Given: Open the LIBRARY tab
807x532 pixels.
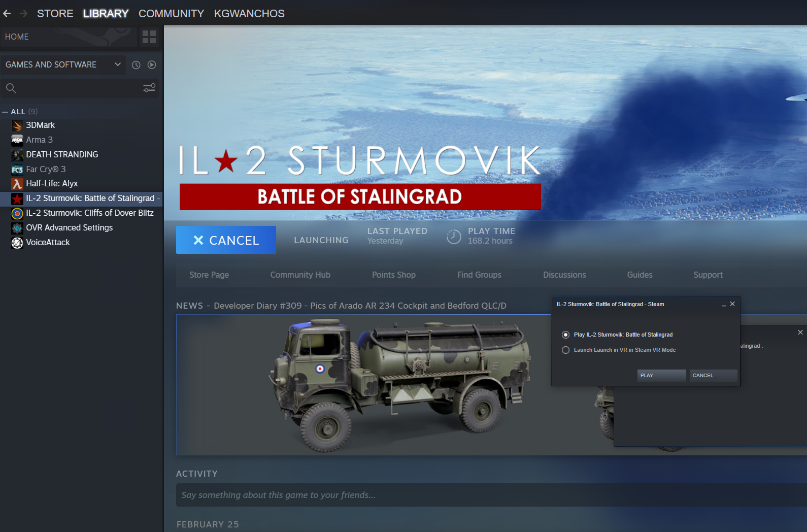Looking at the screenshot, I should click(x=106, y=14).
